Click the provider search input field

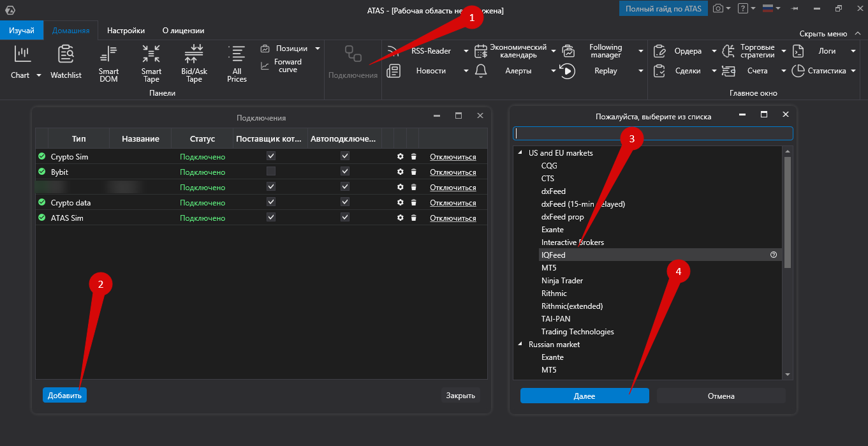pyautogui.click(x=653, y=133)
